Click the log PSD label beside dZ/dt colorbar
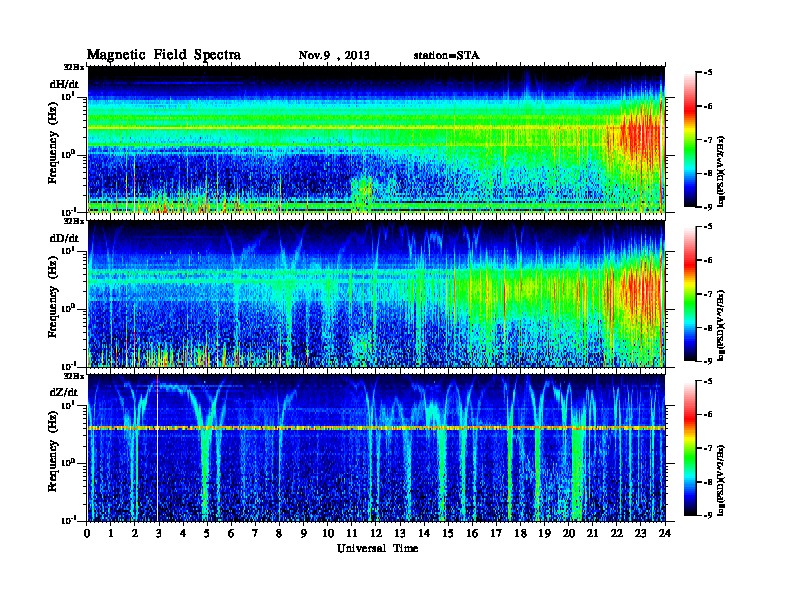The image size is (792, 612). pyautogui.click(x=721, y=480)
